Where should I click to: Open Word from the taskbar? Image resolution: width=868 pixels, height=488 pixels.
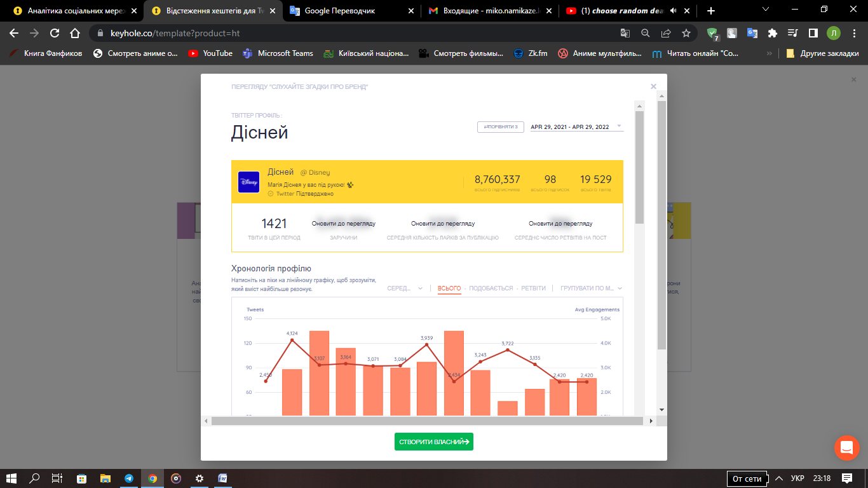coord(223,478)
